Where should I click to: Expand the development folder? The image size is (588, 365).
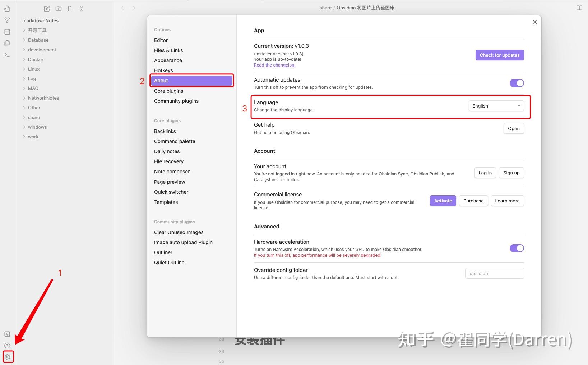(x=42, y=50)
